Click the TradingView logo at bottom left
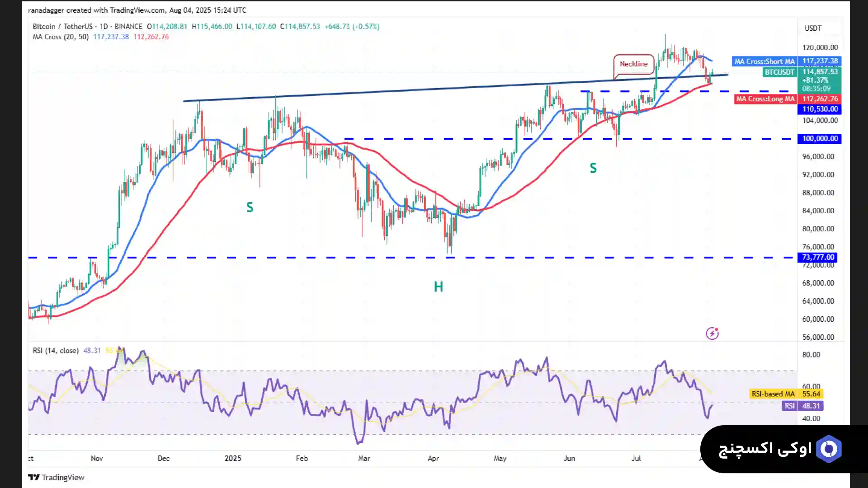The width and height of the screenshot is (868, 488). (x=57, y=477)
